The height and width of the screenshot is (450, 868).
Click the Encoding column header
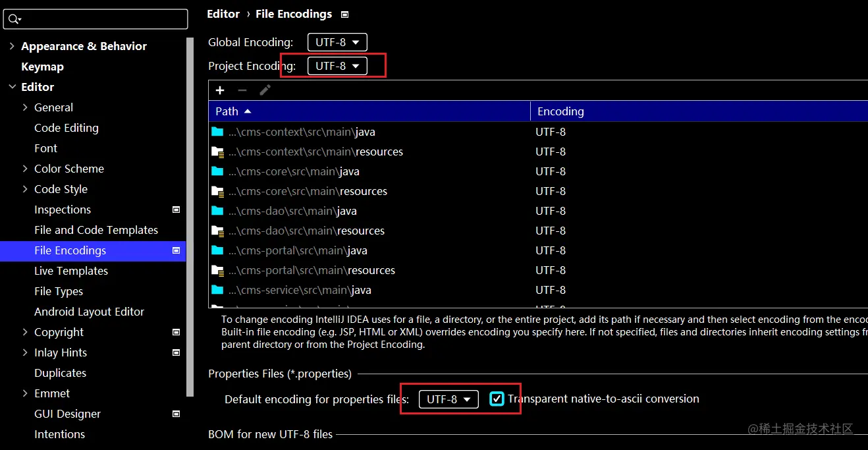[x=699, y=111]
